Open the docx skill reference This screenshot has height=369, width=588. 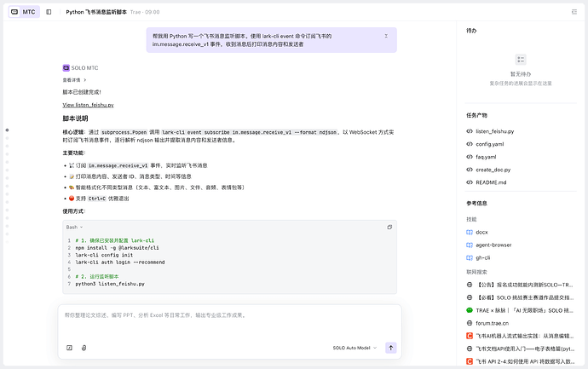pos(481,232)
